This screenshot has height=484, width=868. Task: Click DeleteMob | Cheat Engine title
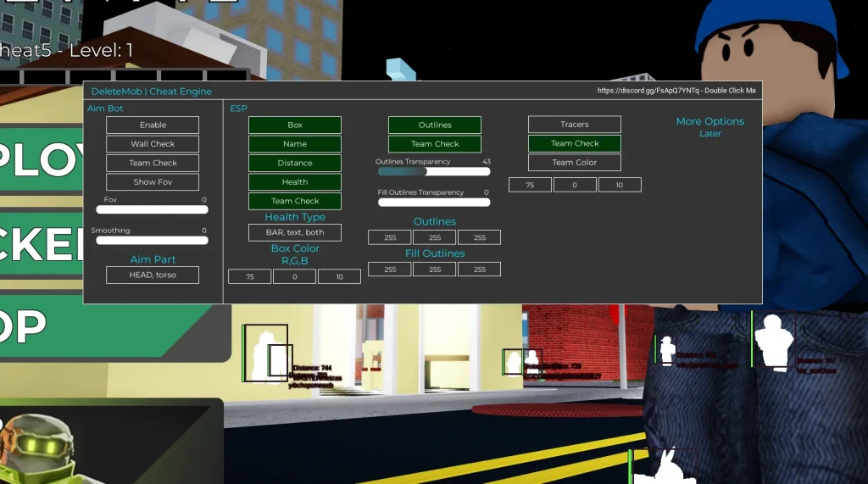152,92
